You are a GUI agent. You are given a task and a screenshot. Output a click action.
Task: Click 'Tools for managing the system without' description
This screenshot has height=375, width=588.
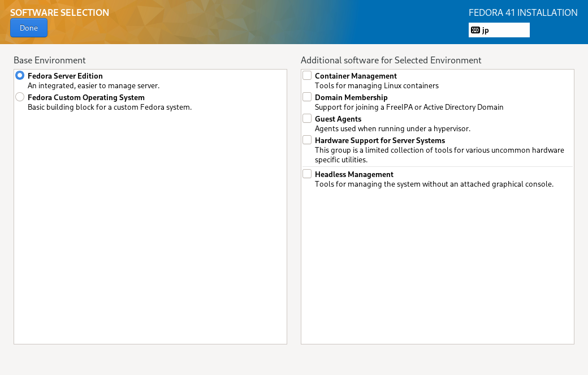click(434, 184)
